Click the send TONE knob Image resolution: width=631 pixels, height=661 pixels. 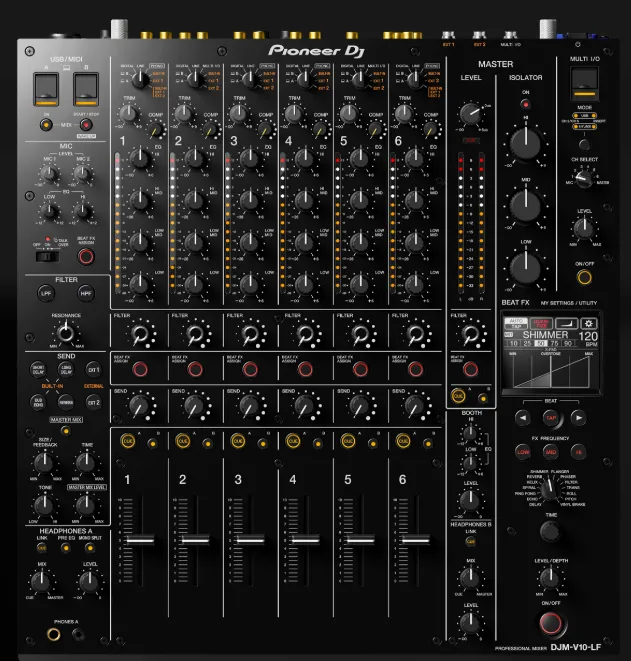click(44, 505)
